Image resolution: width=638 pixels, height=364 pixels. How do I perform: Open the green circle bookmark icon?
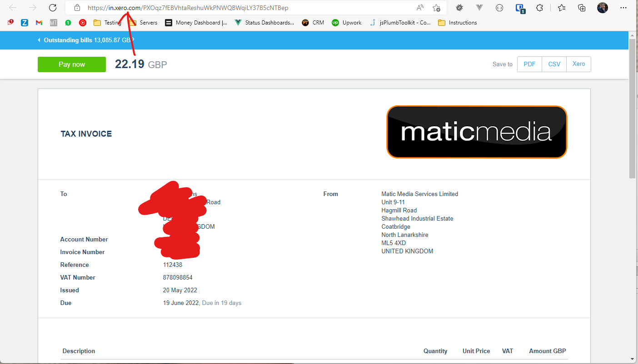(x=68, y=22)
